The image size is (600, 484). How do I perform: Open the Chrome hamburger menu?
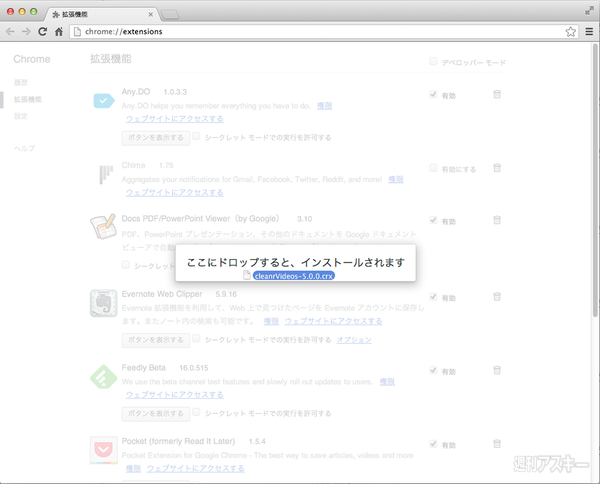point(589,31)
